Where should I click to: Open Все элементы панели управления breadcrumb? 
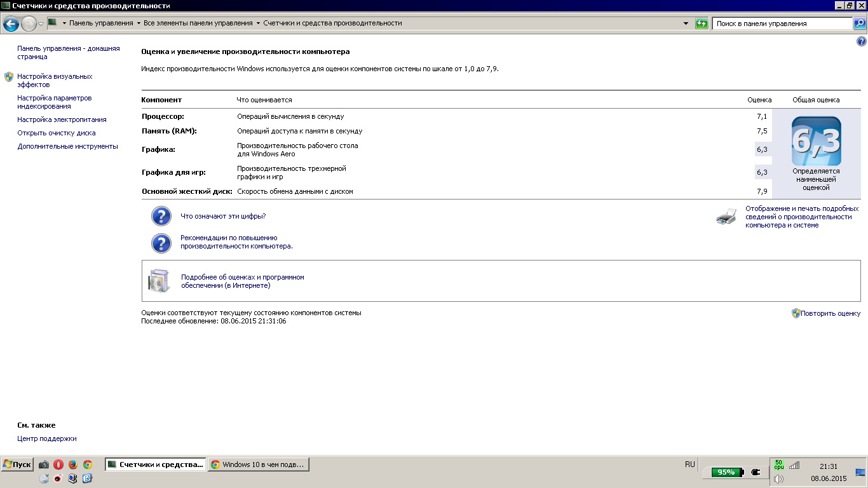198,23
